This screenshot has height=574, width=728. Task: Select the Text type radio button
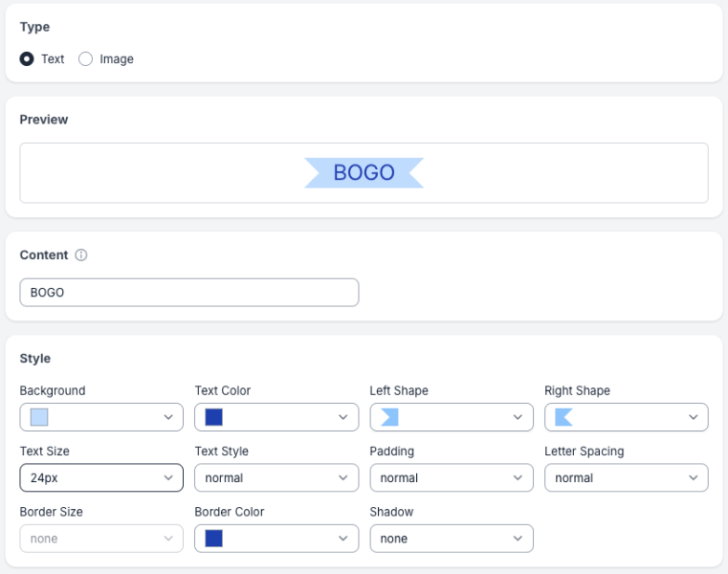tap(27, 59)
